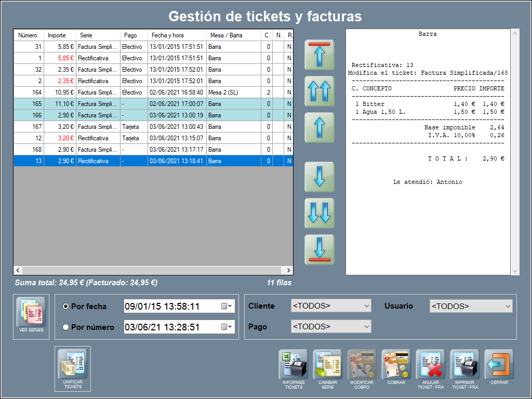The width and height of the screenshot is (532, 399).
Task: Print using Imprimir Ticket / Fra
Action: tap(464, 366)
